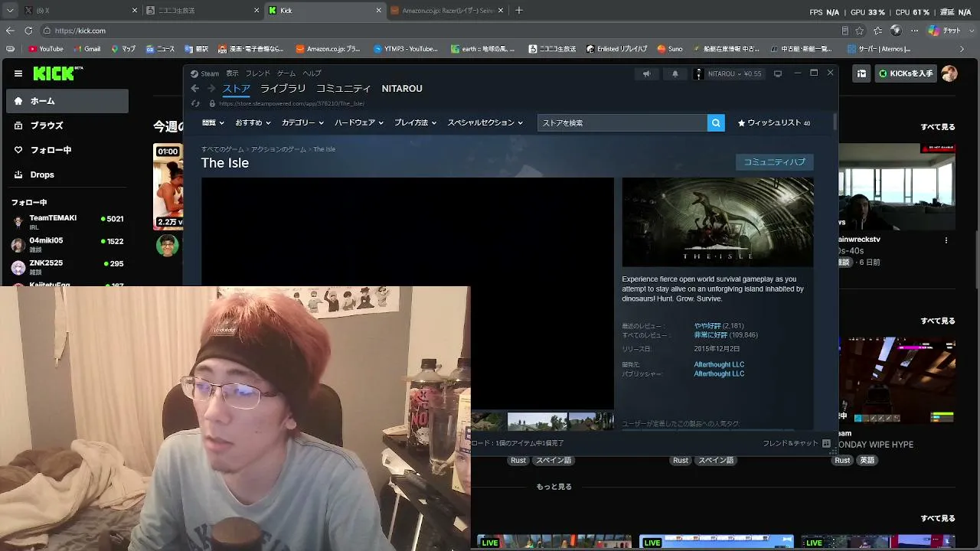Go back in Steam store navigation
Screen dimensions: 980x551
[x=195, y=89]
